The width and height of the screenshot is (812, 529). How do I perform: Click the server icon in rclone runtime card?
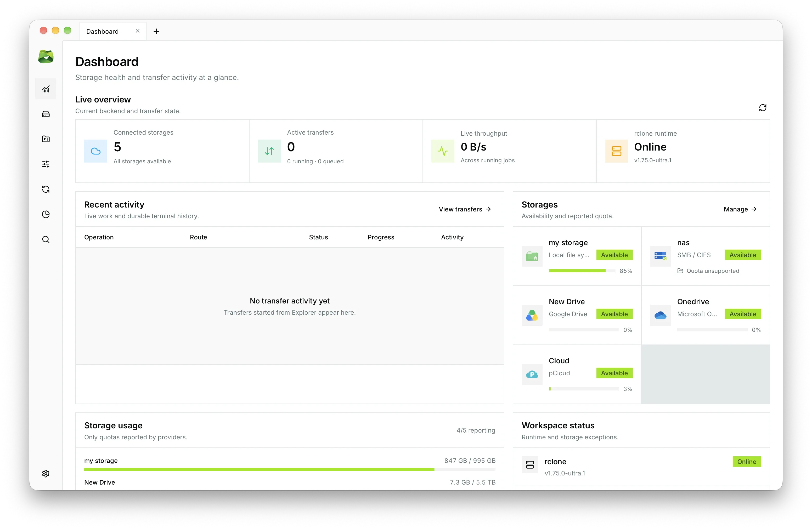616,151
